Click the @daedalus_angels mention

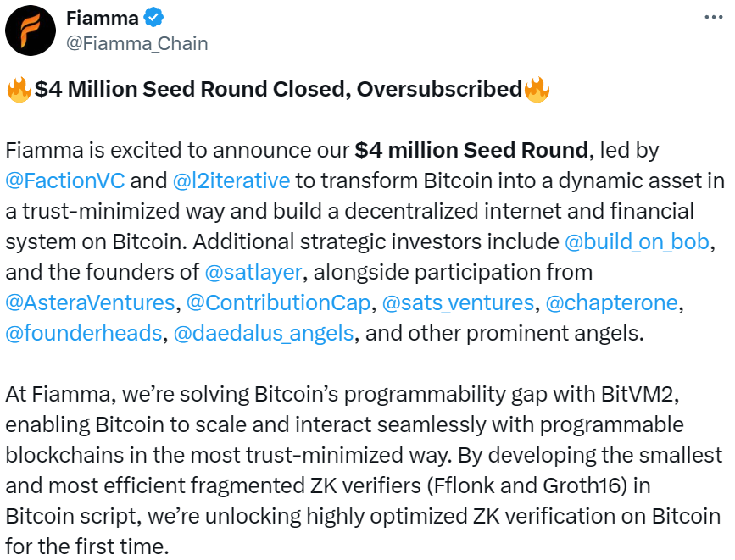click(x=264, y=333)
